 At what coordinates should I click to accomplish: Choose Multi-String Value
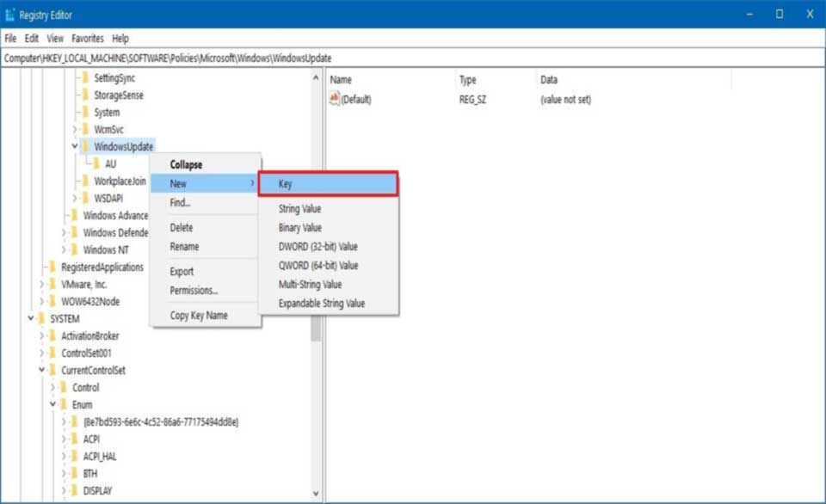(x=328, y=285)
